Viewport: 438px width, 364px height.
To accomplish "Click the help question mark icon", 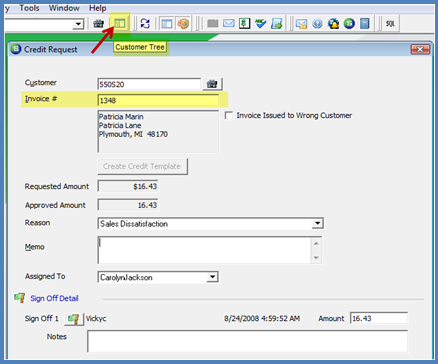I will coord(317,24).
